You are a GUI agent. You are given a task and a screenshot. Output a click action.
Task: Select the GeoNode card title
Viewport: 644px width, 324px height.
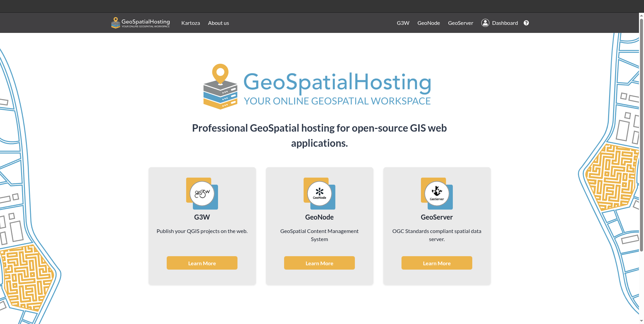click(319, 217)
